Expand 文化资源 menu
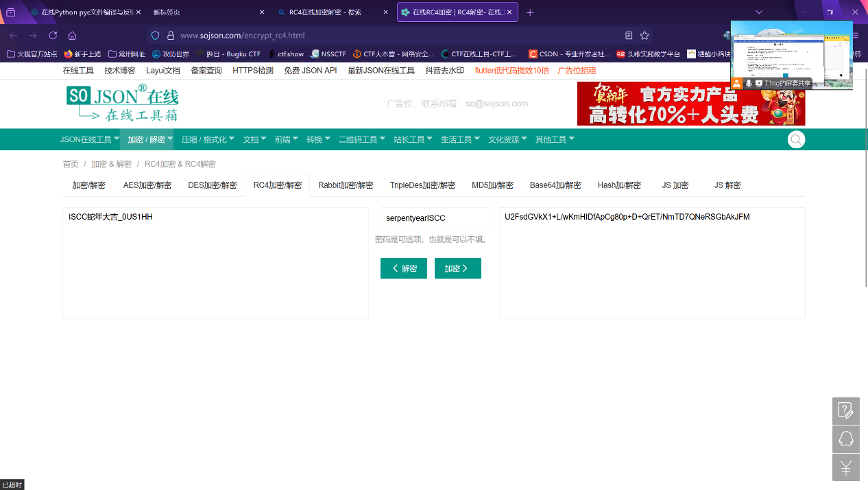 [507, 139]
